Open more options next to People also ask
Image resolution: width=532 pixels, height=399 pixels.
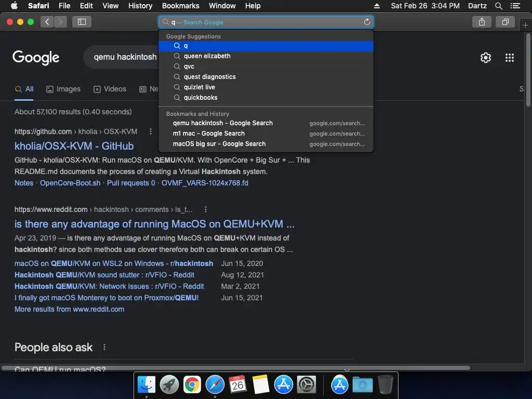point(104,348)
